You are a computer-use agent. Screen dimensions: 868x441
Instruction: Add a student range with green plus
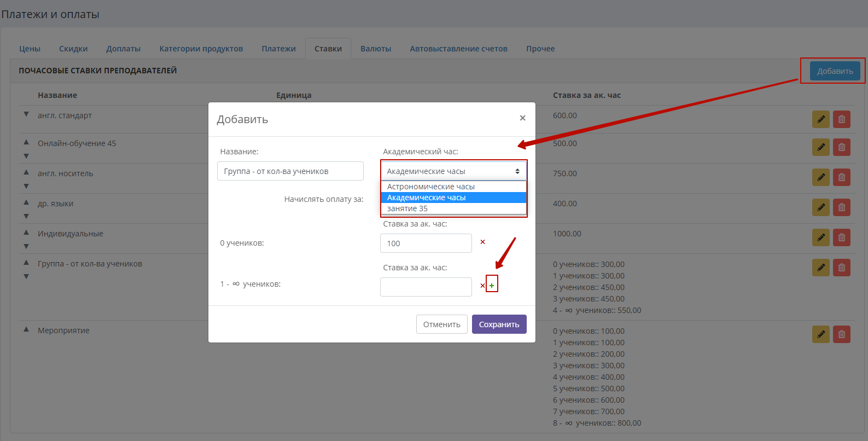492,285
